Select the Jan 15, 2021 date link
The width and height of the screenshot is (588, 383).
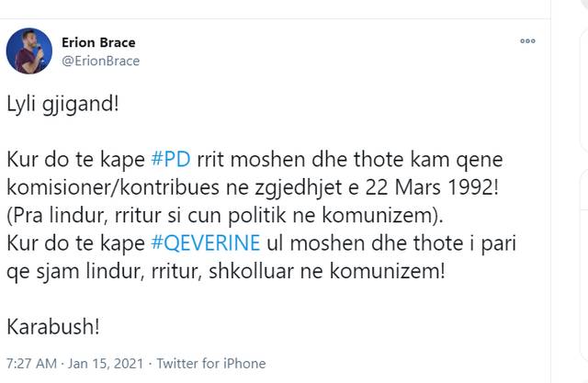106,364
